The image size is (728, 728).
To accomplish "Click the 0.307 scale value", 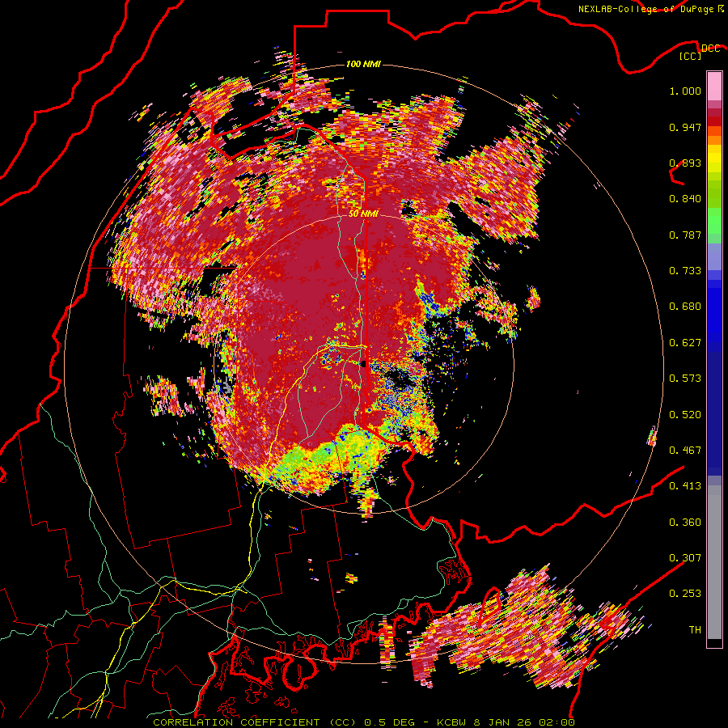I will pyautogui.click(x=685, y=558).
